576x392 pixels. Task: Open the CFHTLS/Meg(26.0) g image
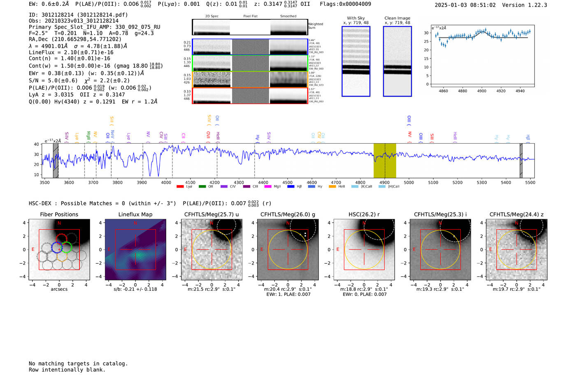click(288, 250)
